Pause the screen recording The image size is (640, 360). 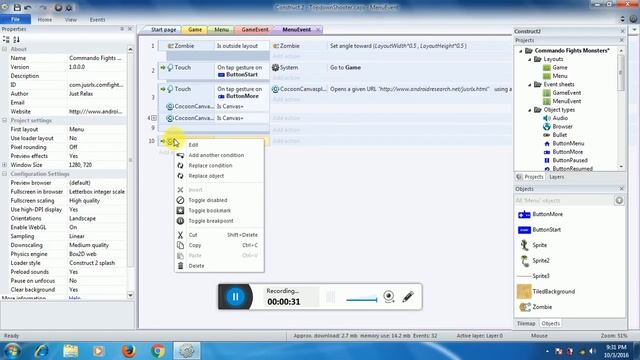click(236, 296)
